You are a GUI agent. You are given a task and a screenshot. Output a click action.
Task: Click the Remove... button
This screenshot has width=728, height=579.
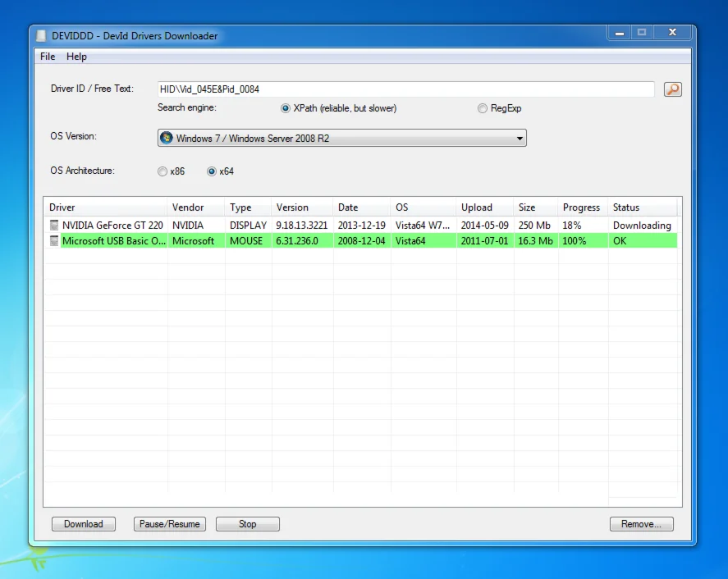pyautogui.click(x=641, y=524)
